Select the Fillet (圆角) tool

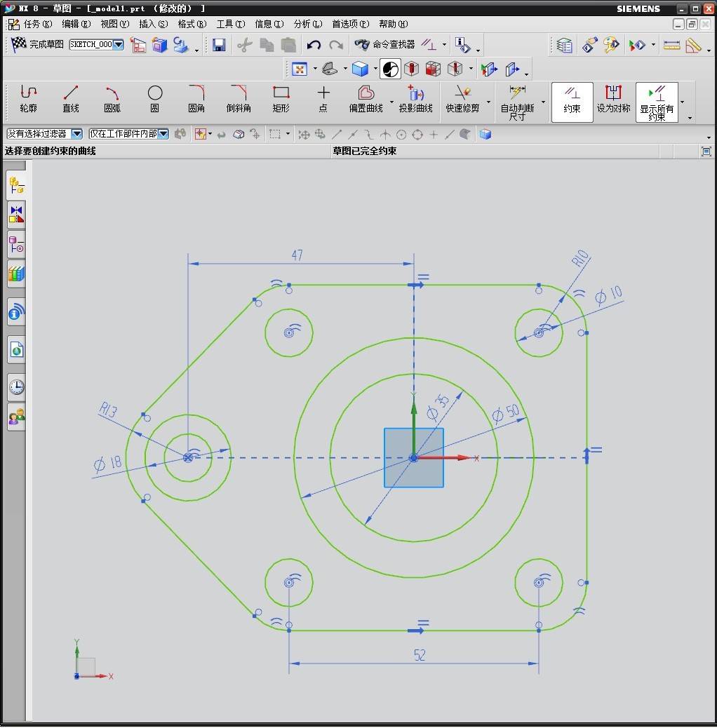click(x=196, y=100)
